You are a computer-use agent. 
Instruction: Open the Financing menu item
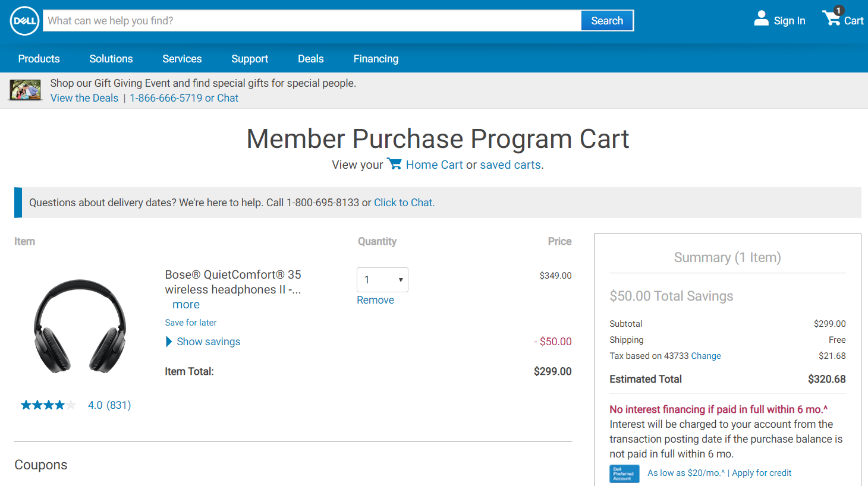(376, 59)
